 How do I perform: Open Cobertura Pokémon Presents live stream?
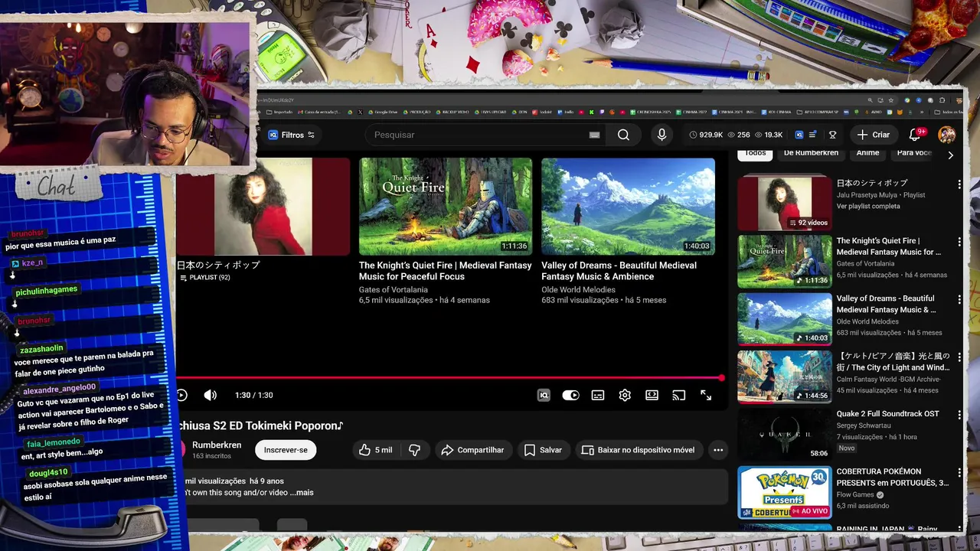point(785,492)
